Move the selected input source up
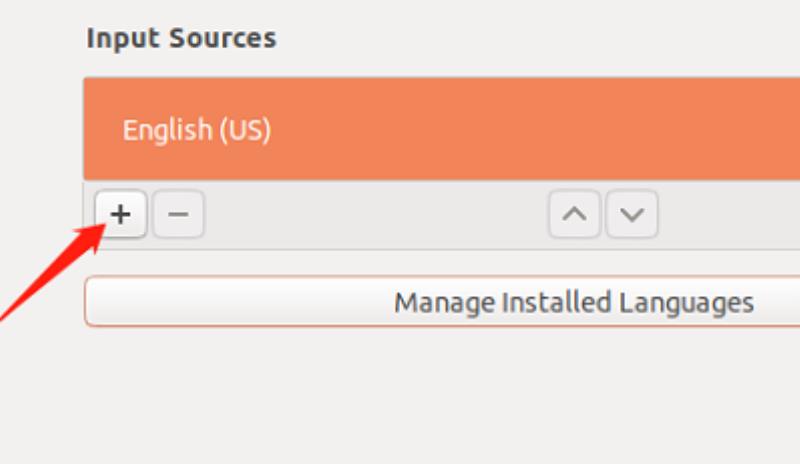Viewport: 800px width, 464px height. [x=574, y=214]
